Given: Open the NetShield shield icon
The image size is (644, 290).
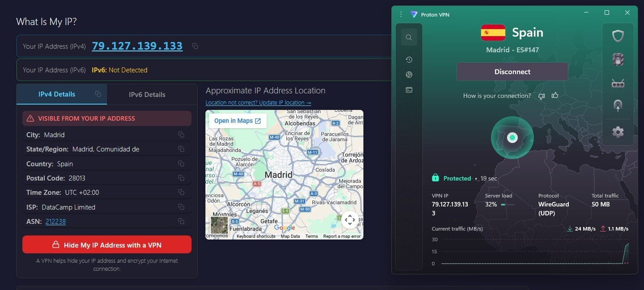Looking at the screenshot, I should click(618, 36).
